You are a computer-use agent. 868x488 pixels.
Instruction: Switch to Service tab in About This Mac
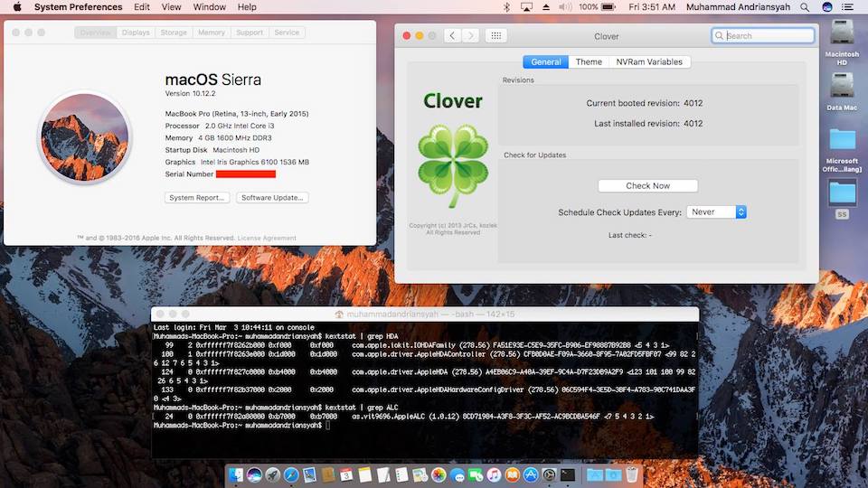pos(287,33)
